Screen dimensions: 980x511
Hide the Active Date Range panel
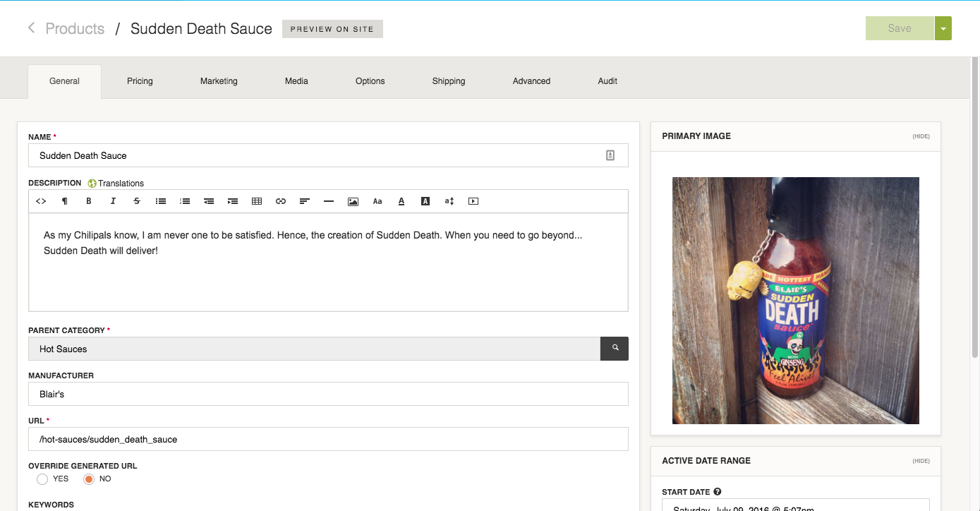tap(921, 461)
